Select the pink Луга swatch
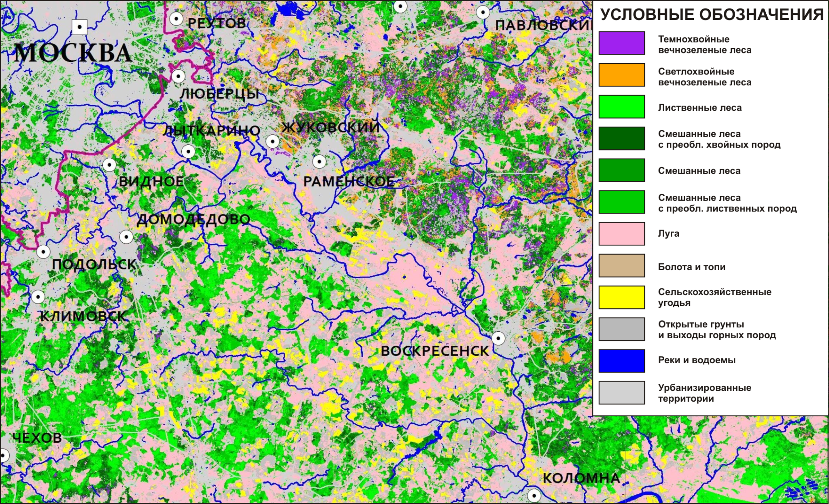Screen dimensions: 829x504 622,234
